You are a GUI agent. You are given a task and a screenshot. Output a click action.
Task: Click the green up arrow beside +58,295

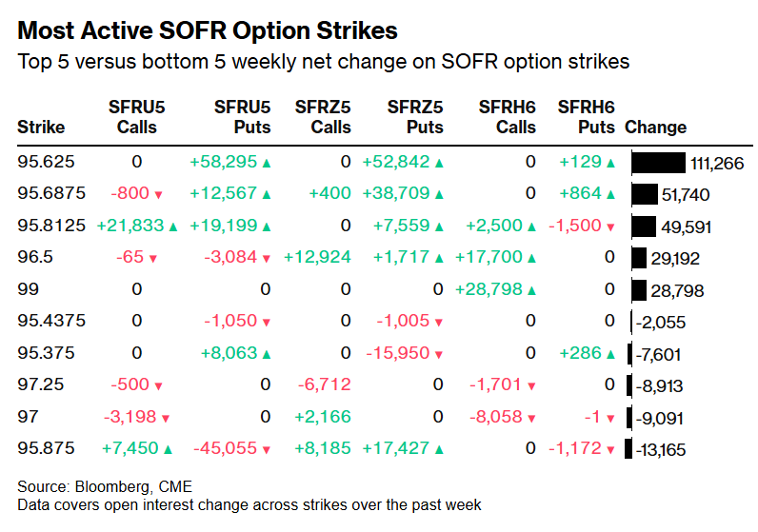[x=267, y=164]
